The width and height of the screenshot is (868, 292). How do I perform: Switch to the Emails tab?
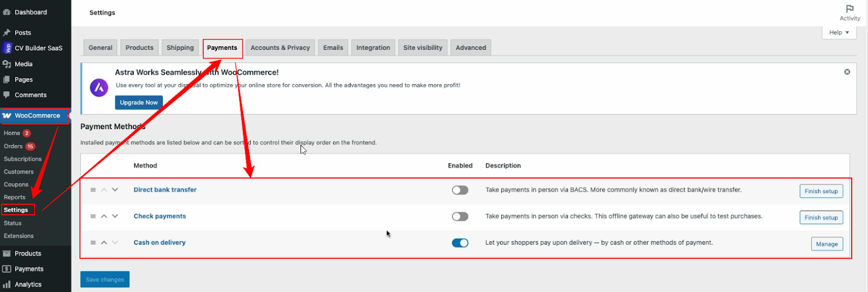tap(333, 48)
